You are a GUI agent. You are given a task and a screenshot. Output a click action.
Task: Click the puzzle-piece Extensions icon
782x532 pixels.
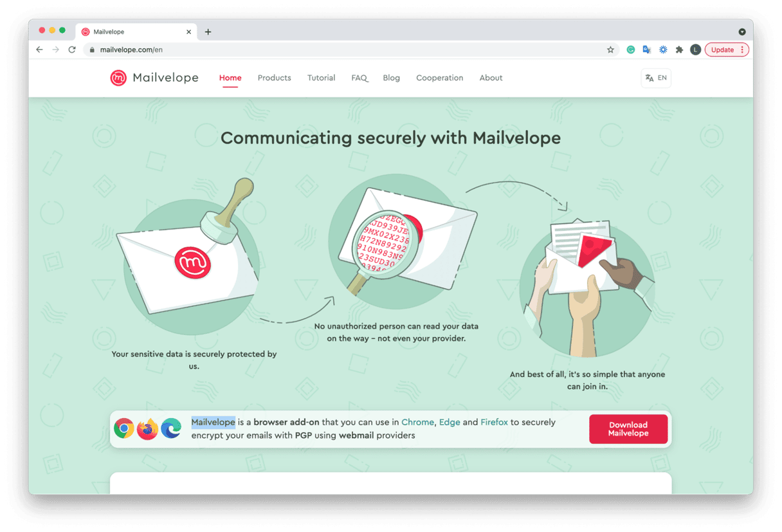pyautogui.click(x=679, y=49)
